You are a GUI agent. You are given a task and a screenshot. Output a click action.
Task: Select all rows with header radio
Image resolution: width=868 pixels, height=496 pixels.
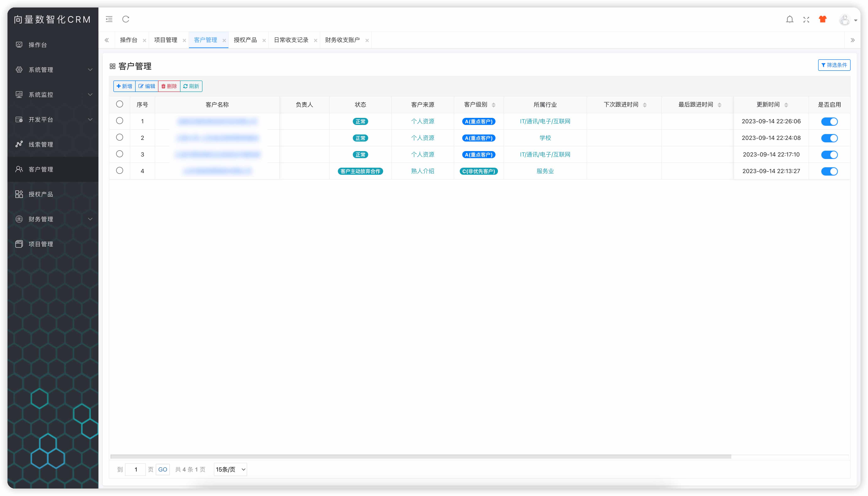click(x=120, y=104)
